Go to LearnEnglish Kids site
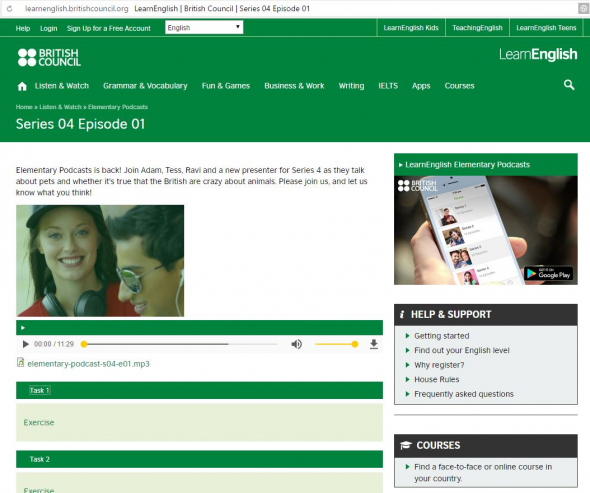Image resolution: width=590 pixels, height=493 pixels. tap(411, 28)
